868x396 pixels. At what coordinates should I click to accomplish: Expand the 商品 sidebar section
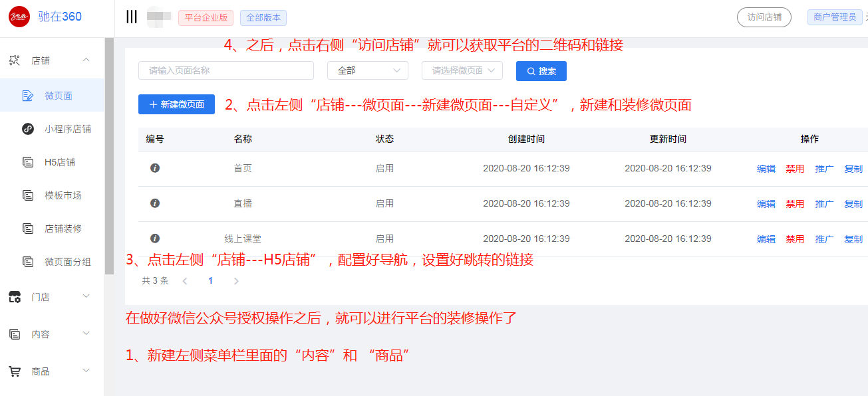[x=86, y=371]
